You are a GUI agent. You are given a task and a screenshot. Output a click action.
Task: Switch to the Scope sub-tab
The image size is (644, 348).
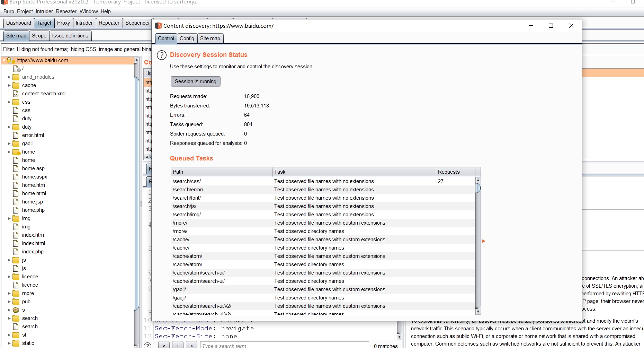[x=39, y=36]
